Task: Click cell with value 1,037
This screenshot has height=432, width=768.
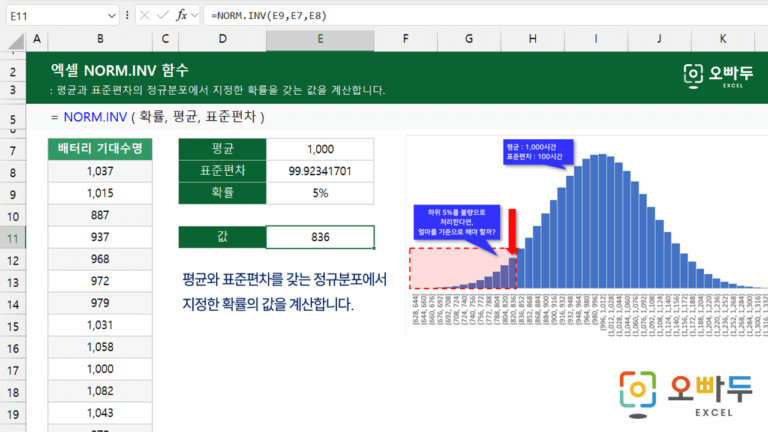Action: tap(100, 171)
